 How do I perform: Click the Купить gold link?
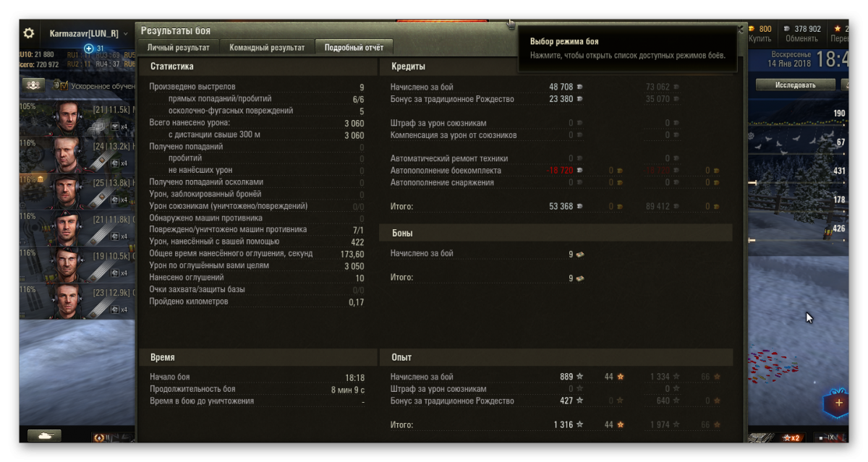(x=760, y=39)
